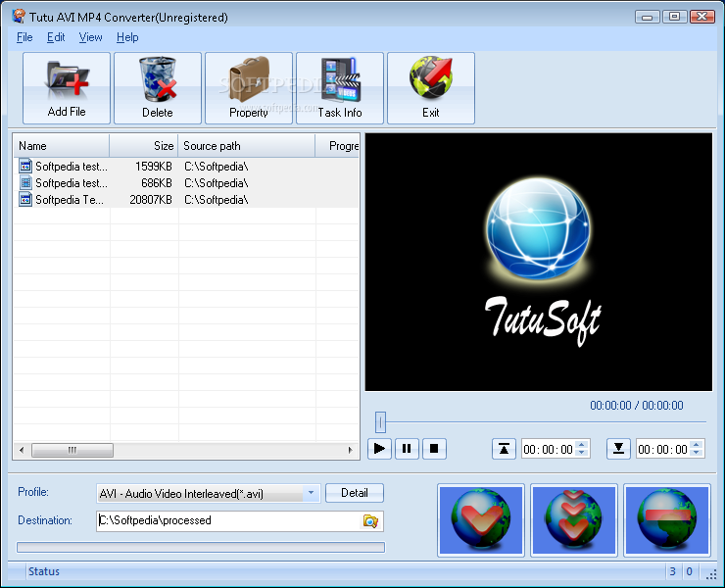Maximize the Tutu AVI MP4 Converter window
This screenshot has height=588, width=725.
coord(675,17)
